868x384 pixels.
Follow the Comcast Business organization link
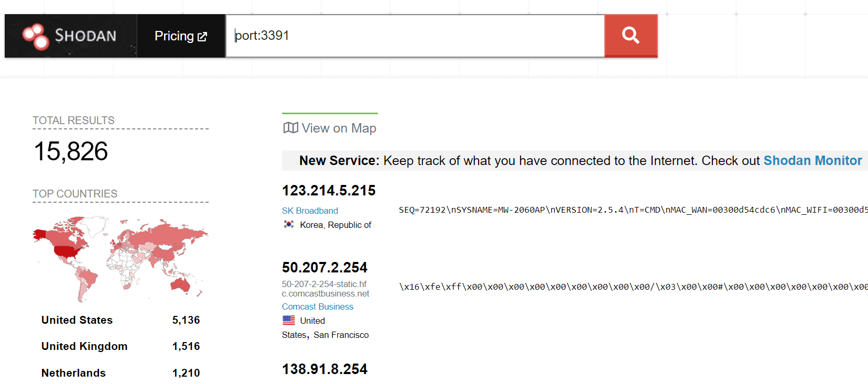318,306
